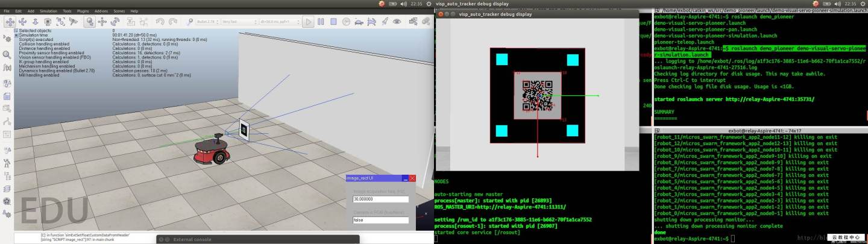Toggle visualization eye icon in toolbar
The width and height of the screenshot is (868, 244).
click(x=397, y=22)
